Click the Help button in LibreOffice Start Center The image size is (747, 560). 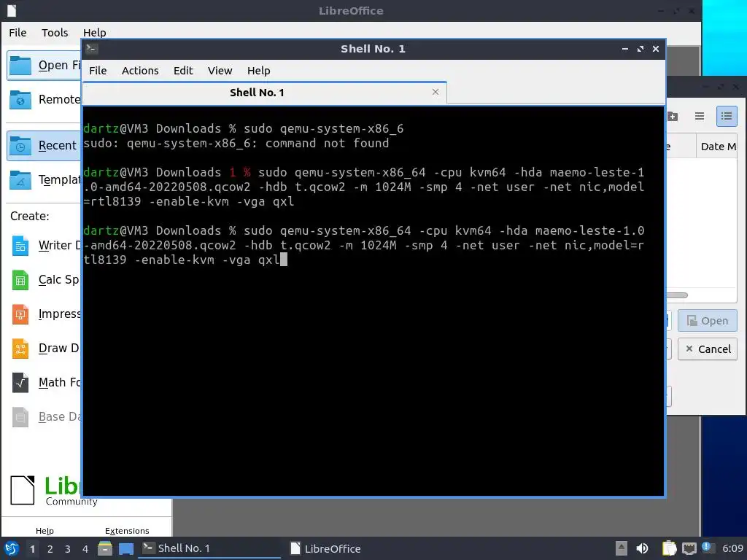44,531
